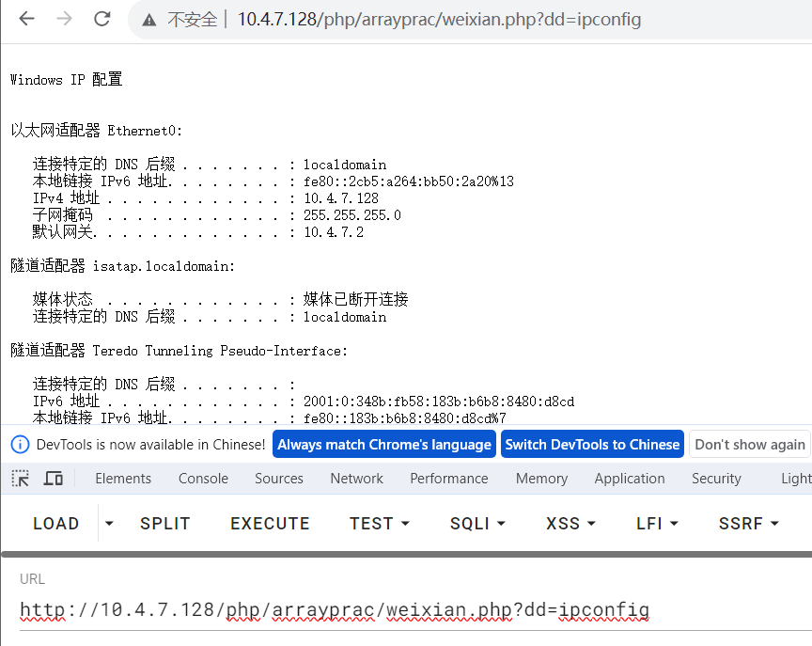Click the Teredo Tunneling Pseudo-Interface heading

[x=179, y=351]
